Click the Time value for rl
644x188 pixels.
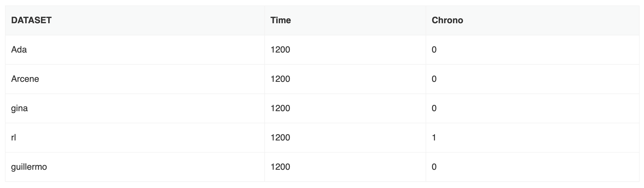click(x=280, y=137)
